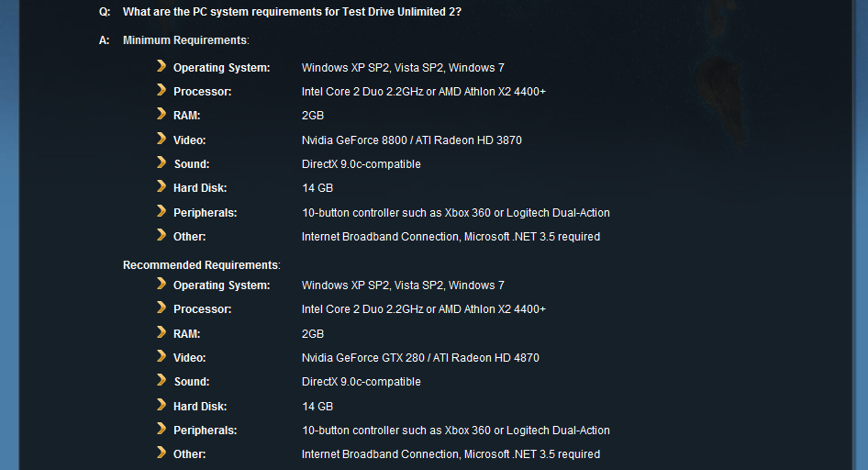Click the GeForce 8800 / Radeon HD 3870 text
Image resolution: width=868 pixels, height=470 pixels.
click(x=411, y=140)
